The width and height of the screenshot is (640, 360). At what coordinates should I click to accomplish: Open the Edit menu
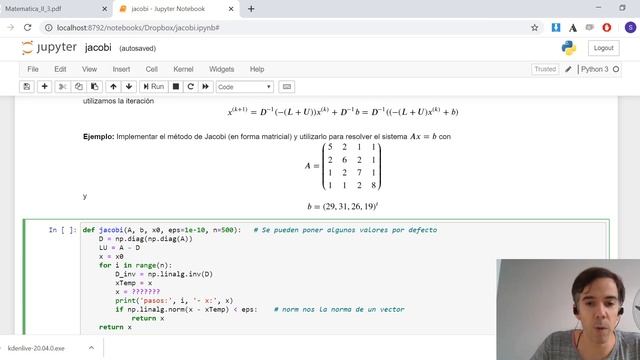[60, 69]
